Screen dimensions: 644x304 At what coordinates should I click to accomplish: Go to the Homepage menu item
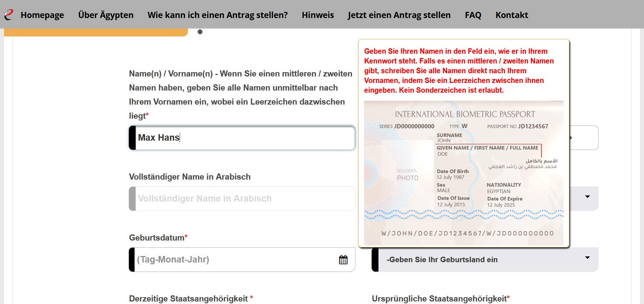(x=42, y=15)
